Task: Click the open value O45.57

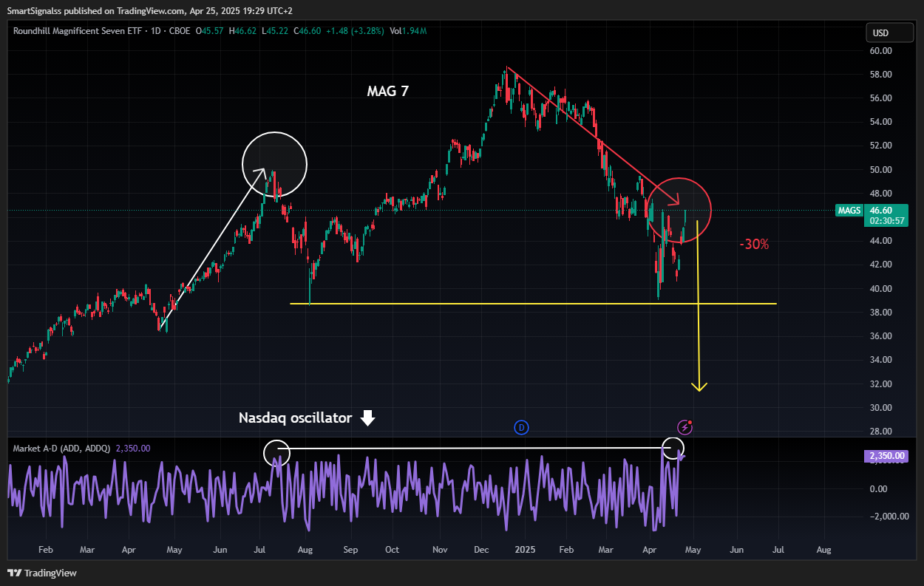Action: pos(209,31)
